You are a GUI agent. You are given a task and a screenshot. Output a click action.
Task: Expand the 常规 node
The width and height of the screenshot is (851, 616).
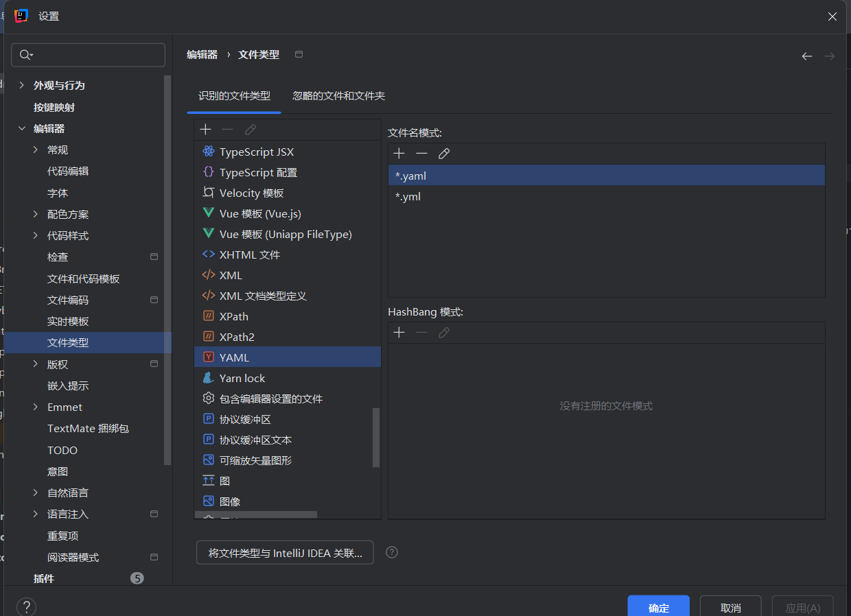[36, 150]
